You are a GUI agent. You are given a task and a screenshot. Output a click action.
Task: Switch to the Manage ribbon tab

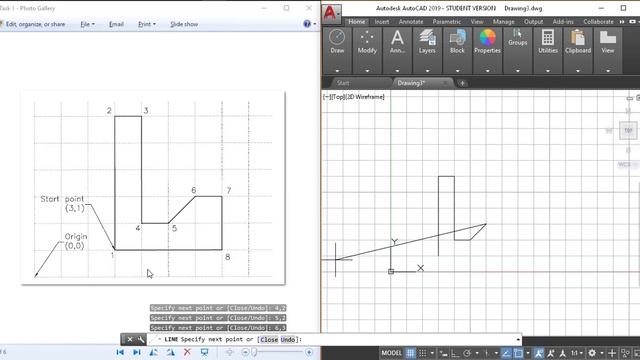[503, 22]
